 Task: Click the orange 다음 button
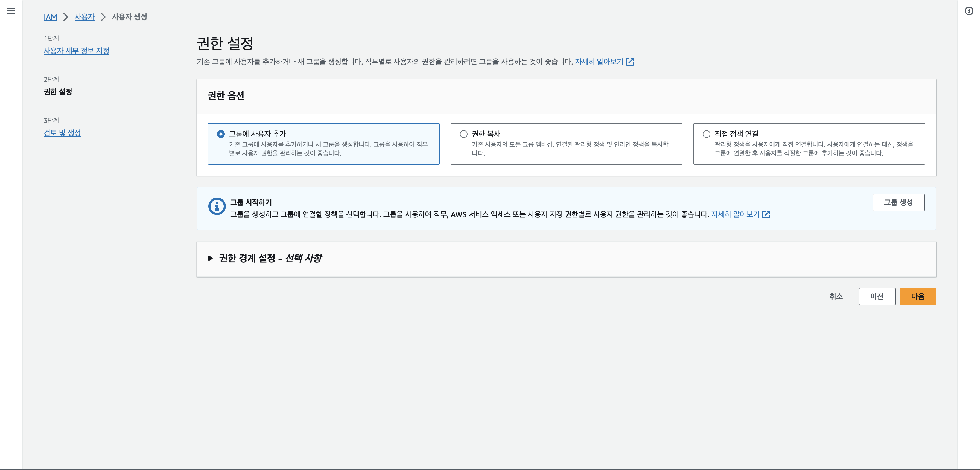917,297
